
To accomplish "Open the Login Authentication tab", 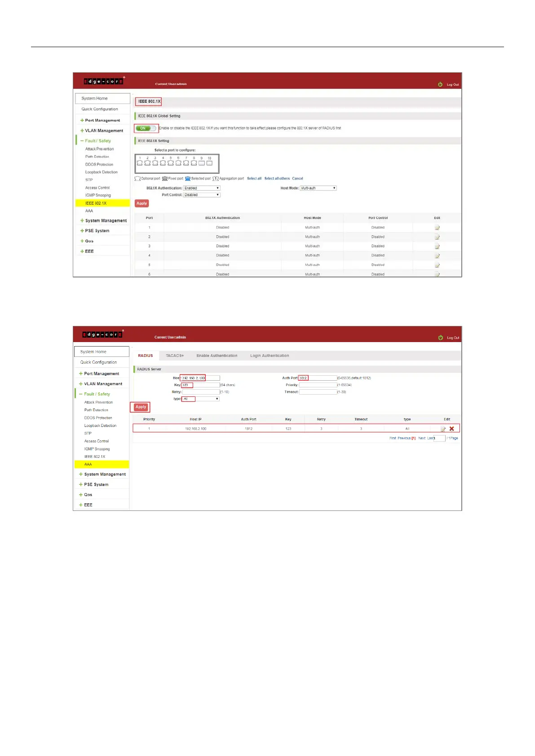I will [270, 356].
